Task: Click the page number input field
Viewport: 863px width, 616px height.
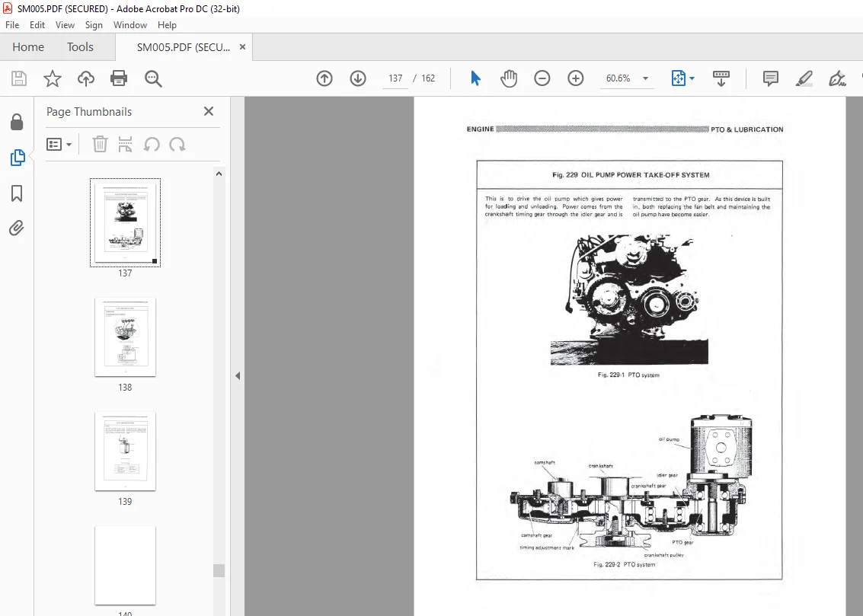Action: 395,78
